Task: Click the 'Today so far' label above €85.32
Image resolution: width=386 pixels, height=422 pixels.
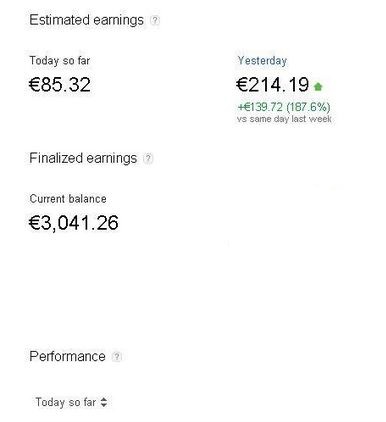Action: [x=60, y=61]
